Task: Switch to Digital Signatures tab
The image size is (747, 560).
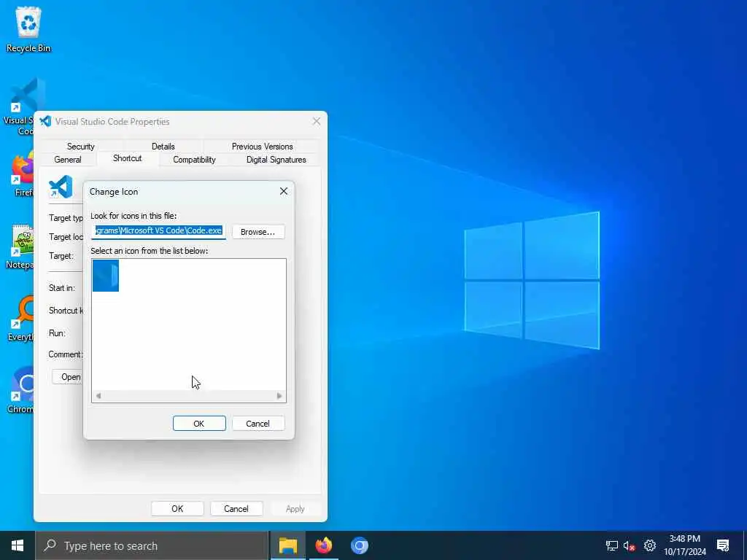Action: [x=276, y=160]
